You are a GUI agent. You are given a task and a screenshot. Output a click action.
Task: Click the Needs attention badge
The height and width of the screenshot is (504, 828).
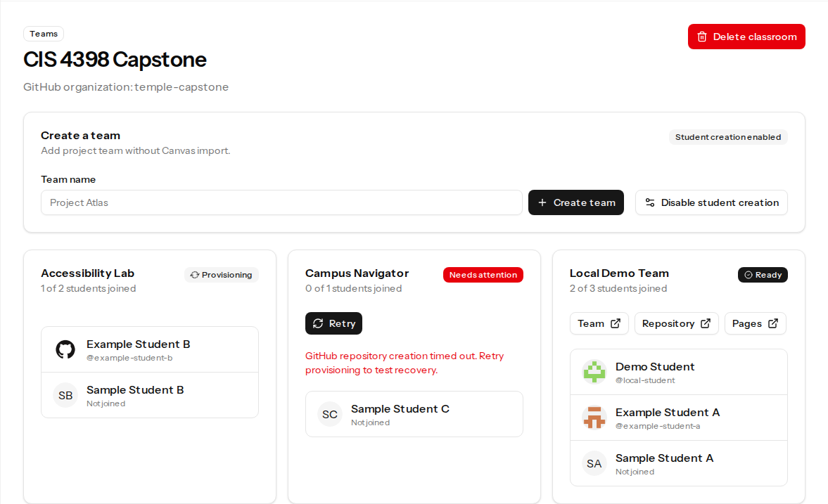tap(483, 275)
